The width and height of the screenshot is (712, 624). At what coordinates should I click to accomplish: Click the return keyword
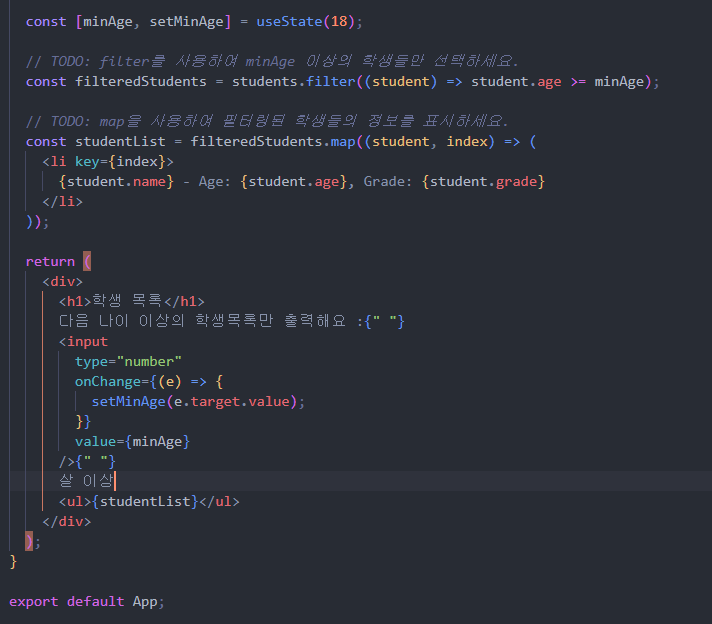(x=50, y=262)
